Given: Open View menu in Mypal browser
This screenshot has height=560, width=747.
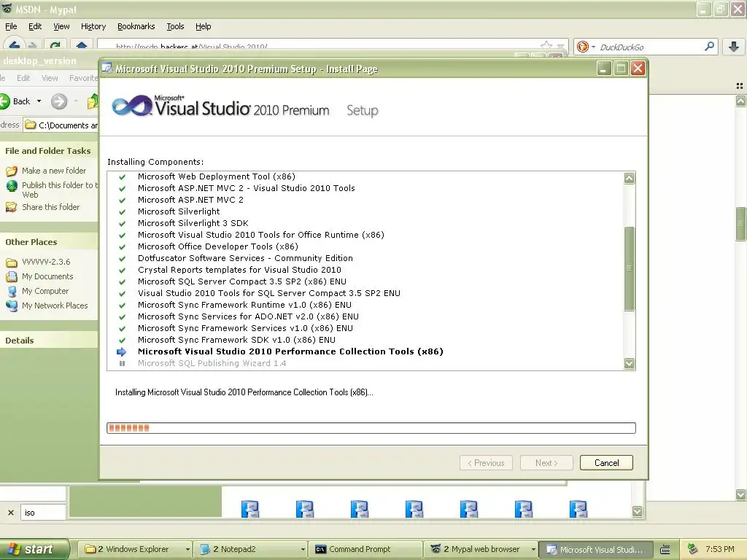Looking at the screenshot, I should click(61, 27).
